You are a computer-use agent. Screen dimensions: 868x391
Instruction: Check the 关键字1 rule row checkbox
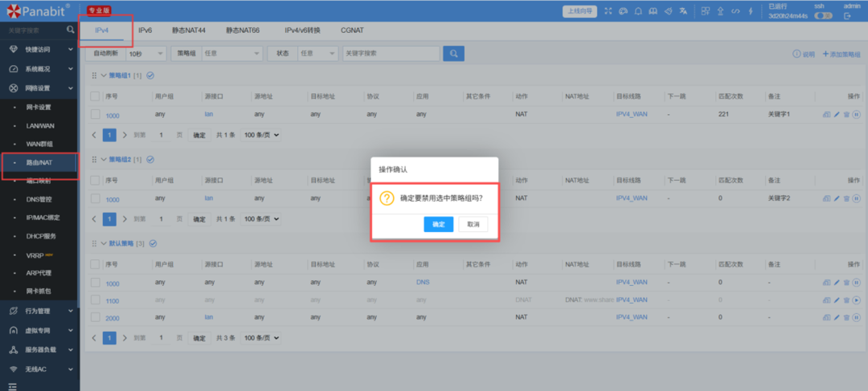(x=95, y=115)
